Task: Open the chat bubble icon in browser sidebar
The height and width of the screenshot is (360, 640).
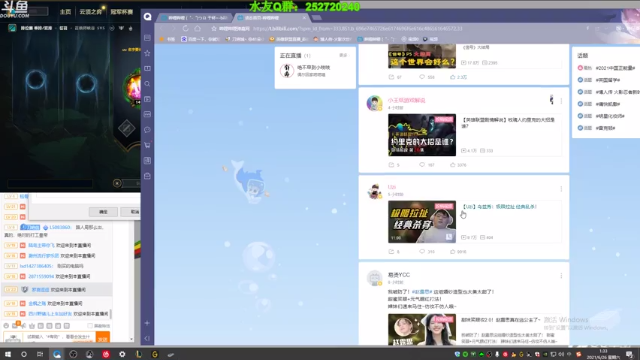Action: [x=147, y=130]
